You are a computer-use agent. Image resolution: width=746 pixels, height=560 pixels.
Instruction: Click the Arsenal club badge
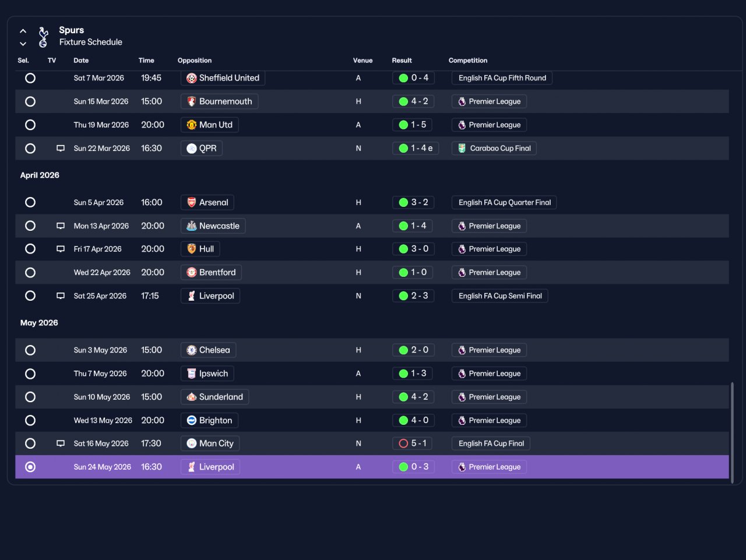[192, 202]
